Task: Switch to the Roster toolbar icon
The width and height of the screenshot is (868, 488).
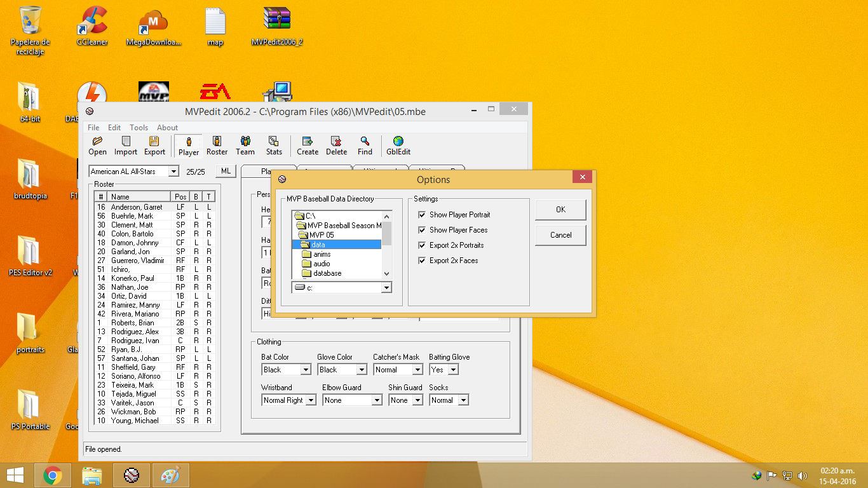Action: coord(217,146)
